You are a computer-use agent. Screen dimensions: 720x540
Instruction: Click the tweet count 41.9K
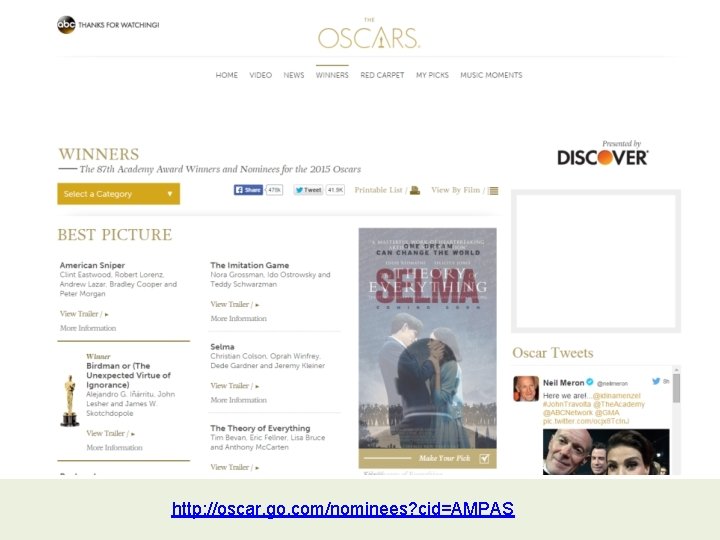335,190
